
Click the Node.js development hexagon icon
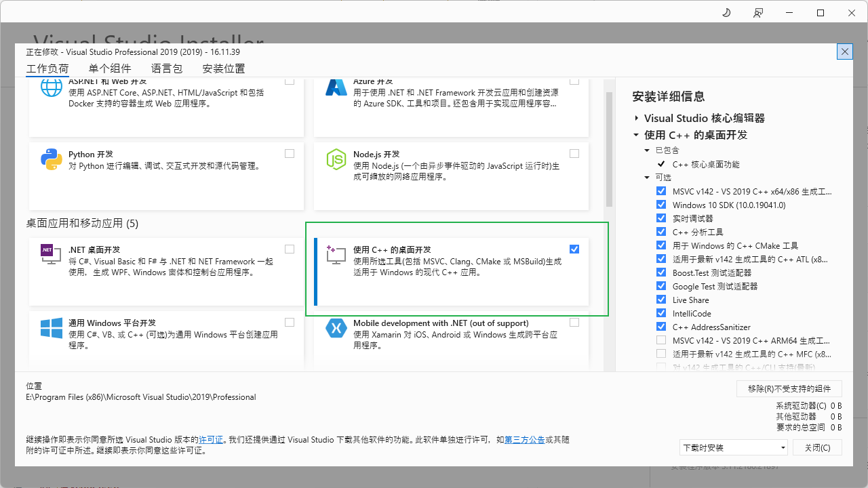point(336,159)
